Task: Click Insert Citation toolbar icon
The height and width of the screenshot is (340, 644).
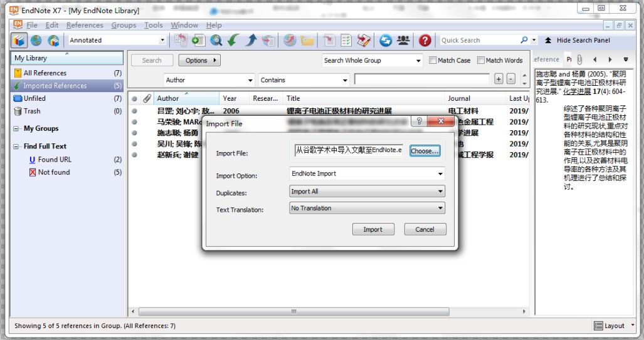Action: (329, 40)
